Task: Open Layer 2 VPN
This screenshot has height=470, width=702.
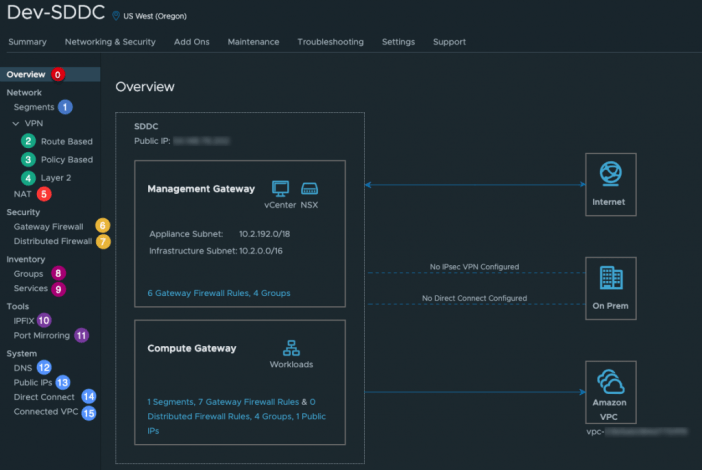Action: point(56,178)
